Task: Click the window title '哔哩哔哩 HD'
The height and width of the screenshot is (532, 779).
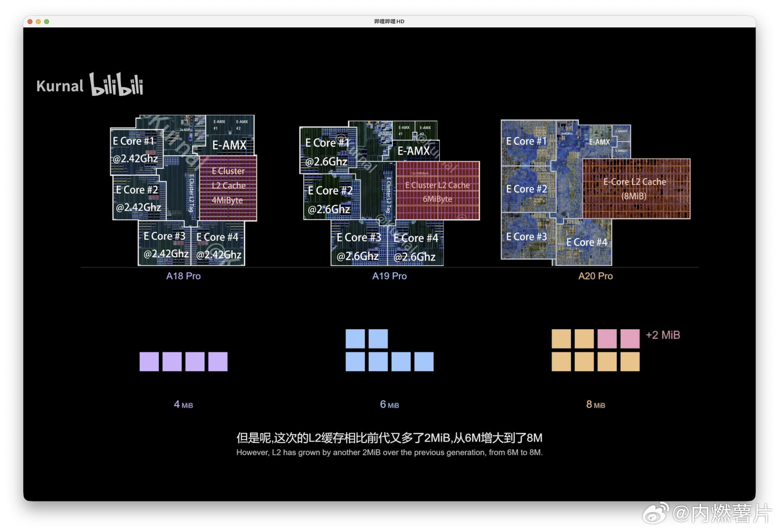Action: pyautogui.click(x=389, y=22)
